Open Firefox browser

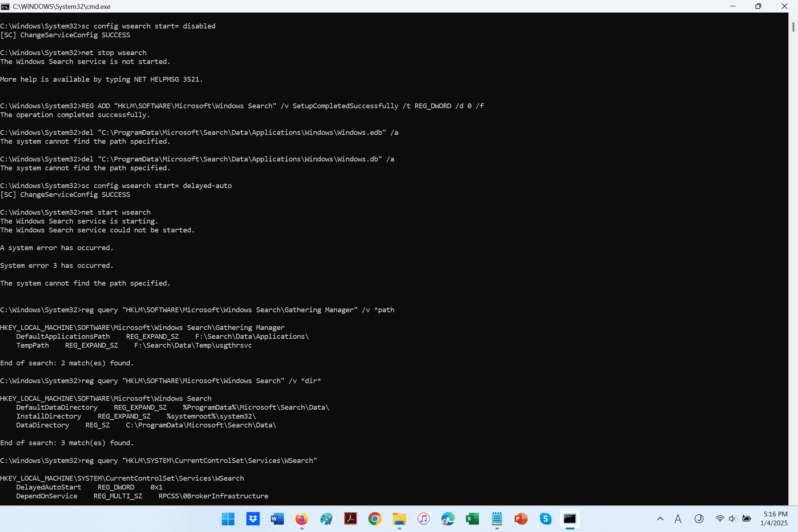(x=301, y=519)
